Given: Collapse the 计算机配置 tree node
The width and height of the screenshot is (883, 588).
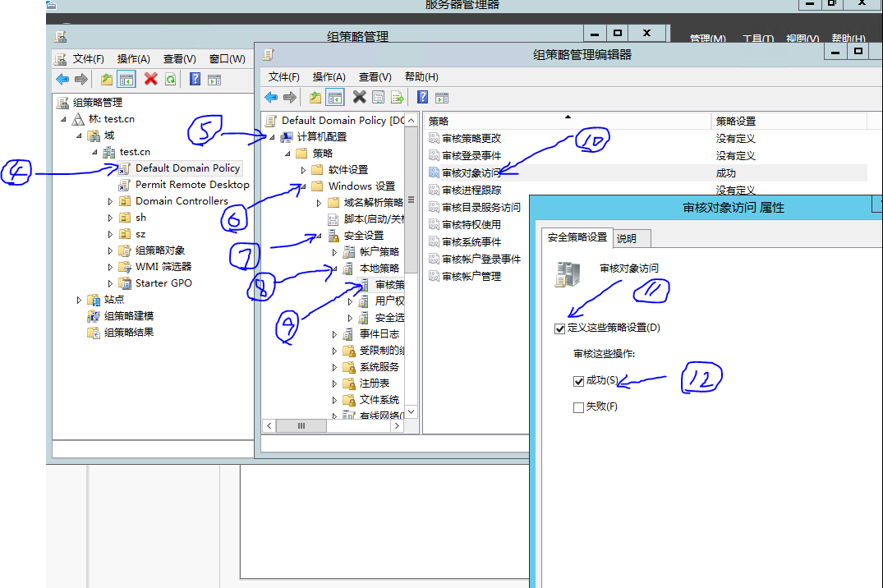Looking at the screenshot, I should pyautogui.click(x=271, y=135).
